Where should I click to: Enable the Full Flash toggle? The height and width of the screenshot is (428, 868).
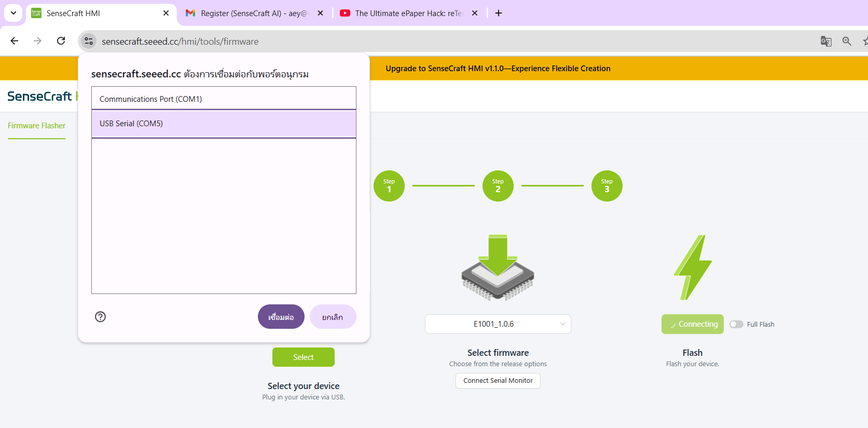(x=736, y=324)
